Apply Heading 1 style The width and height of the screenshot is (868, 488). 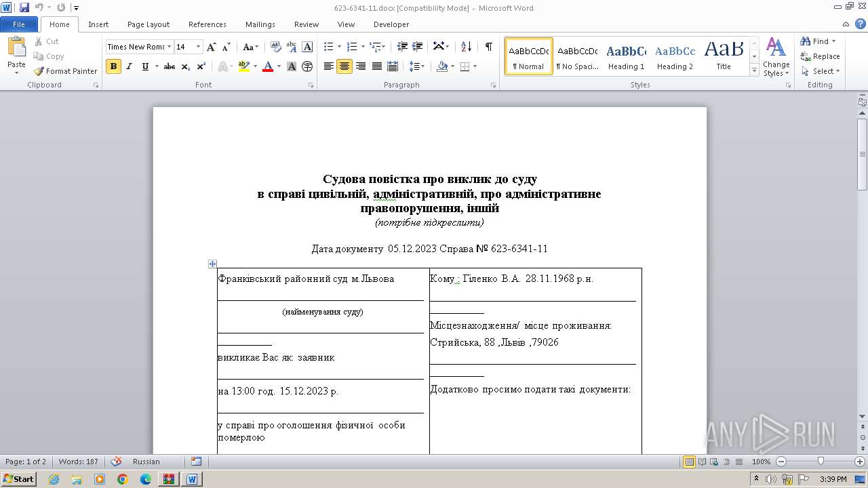point(626,56)
